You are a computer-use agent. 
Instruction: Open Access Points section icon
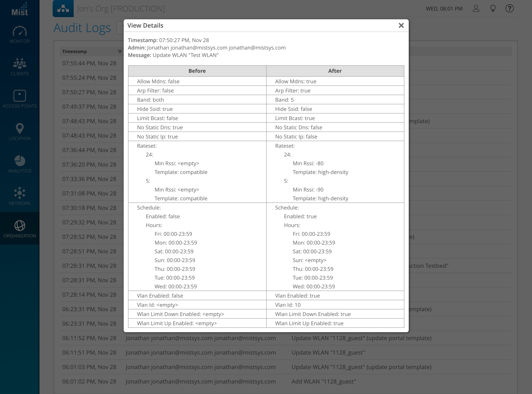tap(20, 96)
